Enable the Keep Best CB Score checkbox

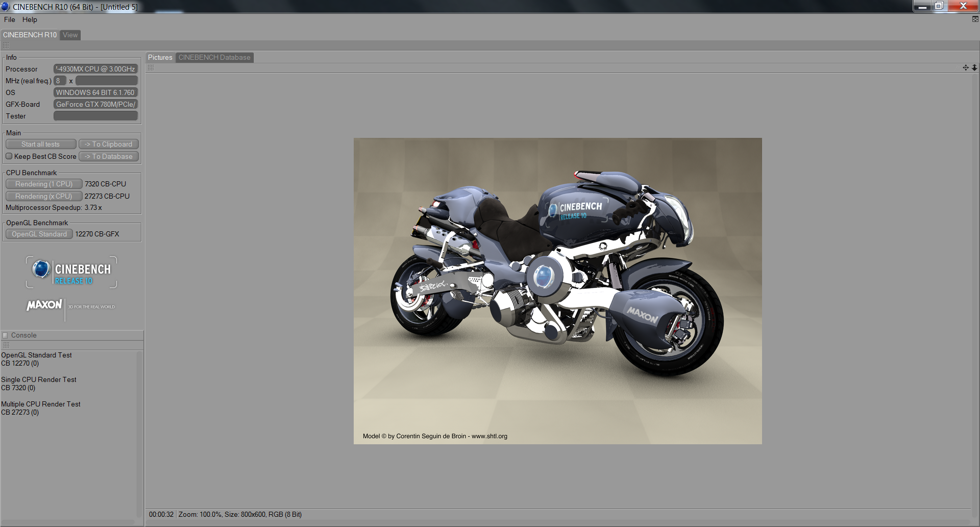(x=9, y=156)
